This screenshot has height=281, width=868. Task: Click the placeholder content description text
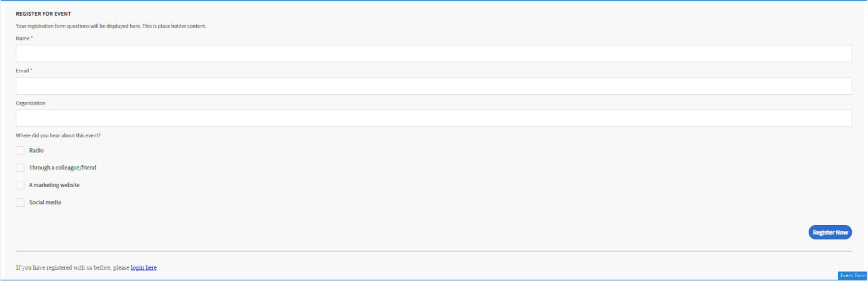(111, 26)
